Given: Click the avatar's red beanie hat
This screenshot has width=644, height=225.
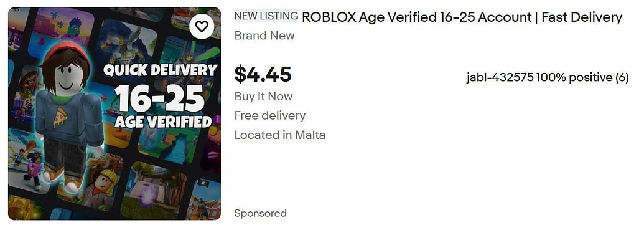Looking at the screenshot, I should pyautogui.click(x=67, y=51).
